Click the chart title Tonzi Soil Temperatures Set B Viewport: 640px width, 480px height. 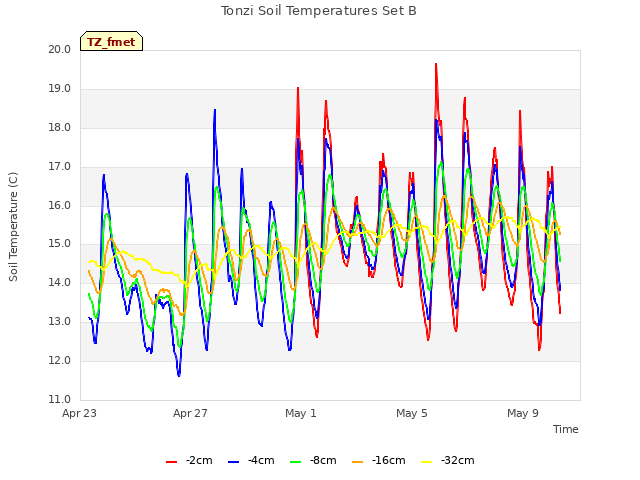pos(319,11)
